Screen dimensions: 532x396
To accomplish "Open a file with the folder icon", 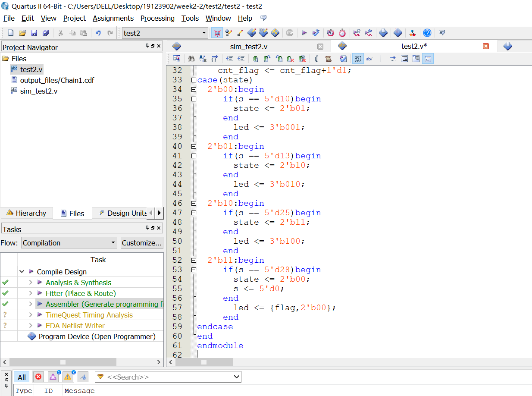I will 22,33.
